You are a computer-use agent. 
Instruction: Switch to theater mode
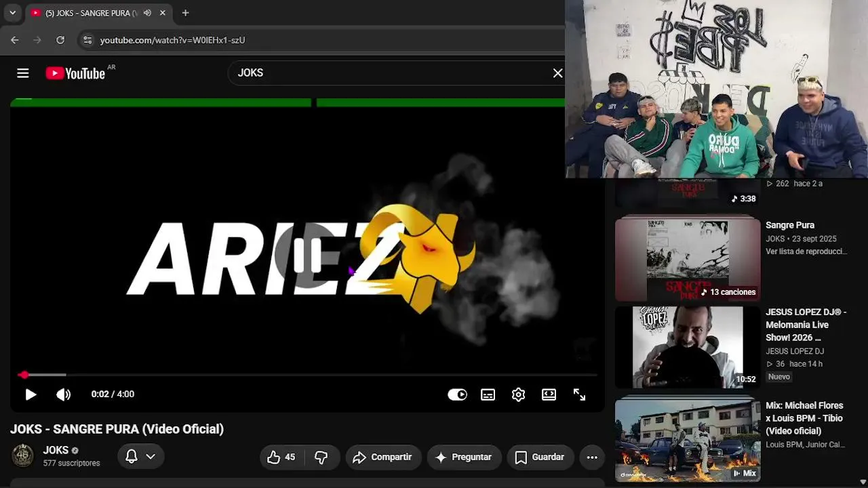(x=549, y=394)
